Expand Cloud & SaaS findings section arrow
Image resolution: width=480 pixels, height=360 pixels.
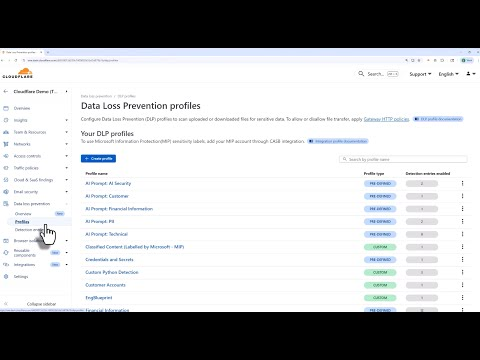point(66,180)
